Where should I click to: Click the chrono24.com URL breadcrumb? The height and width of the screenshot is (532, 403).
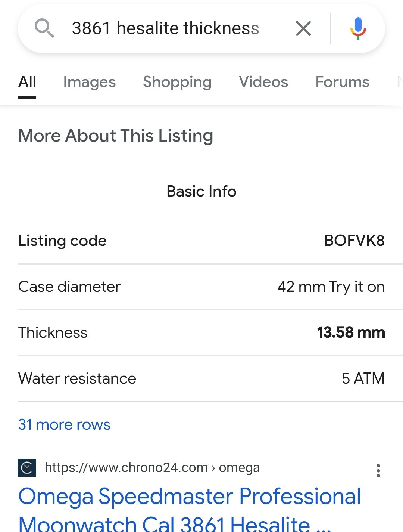coord(152,468)
